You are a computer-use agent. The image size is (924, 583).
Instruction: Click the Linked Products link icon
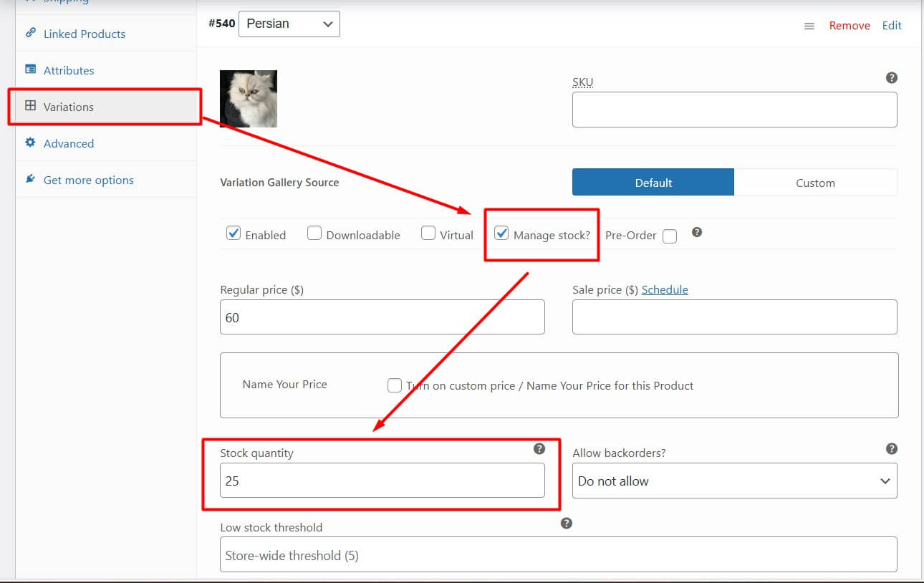[x=30, y=33]
